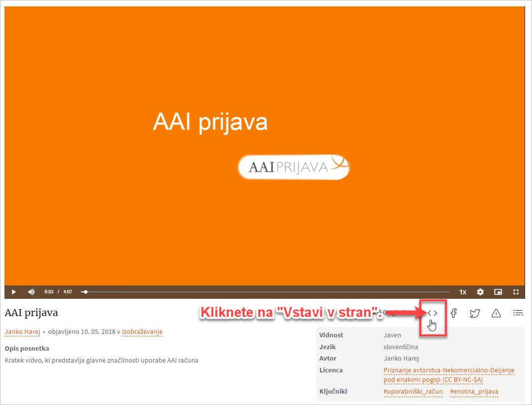Click the 0:03 elapsed time display
The width and height of the screenshot is (532, 405).
(x=49, y=292)
